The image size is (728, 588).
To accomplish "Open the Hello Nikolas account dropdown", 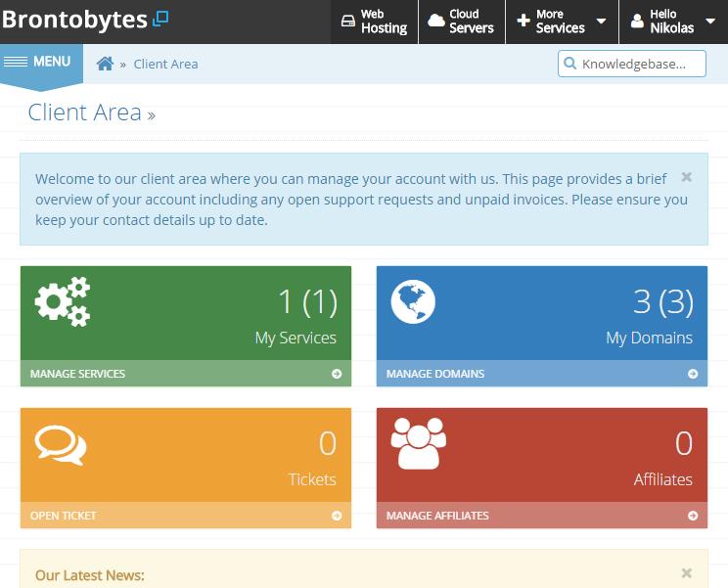I will point(673,22).
